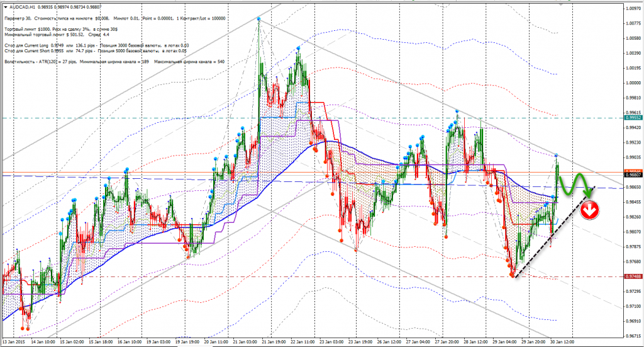Image resolution: width=644 pixels, height=347 pixels.
Task: Click the '28 Jan 12:00' time axis label
Action: pyautogui.click(x=475, y=342)
